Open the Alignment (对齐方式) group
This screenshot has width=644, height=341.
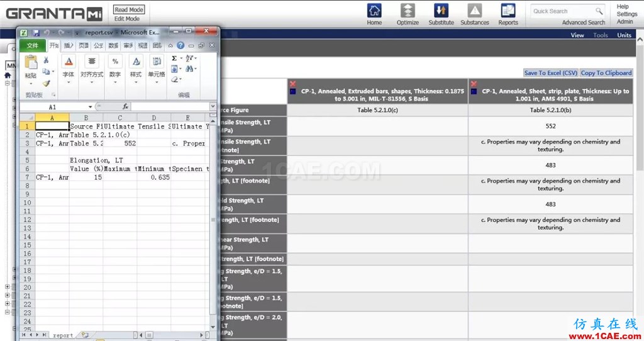pyautogui.click(x=92, y=69)
